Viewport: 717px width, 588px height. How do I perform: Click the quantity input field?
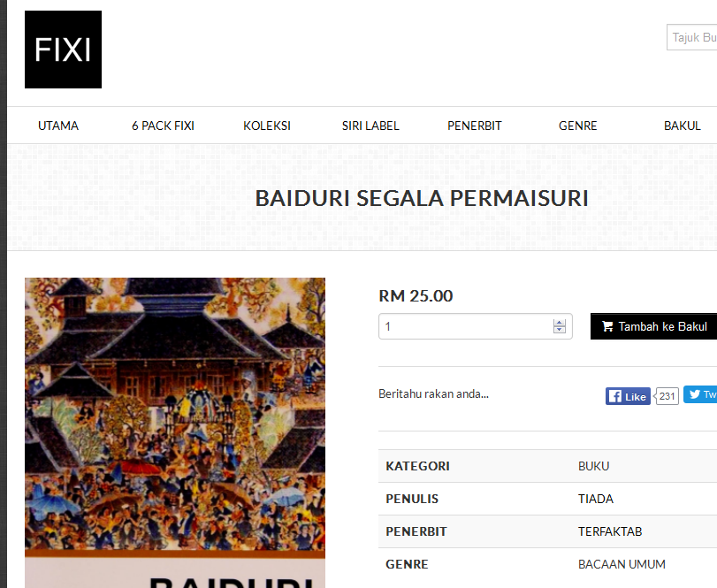(x=475, y=326)
